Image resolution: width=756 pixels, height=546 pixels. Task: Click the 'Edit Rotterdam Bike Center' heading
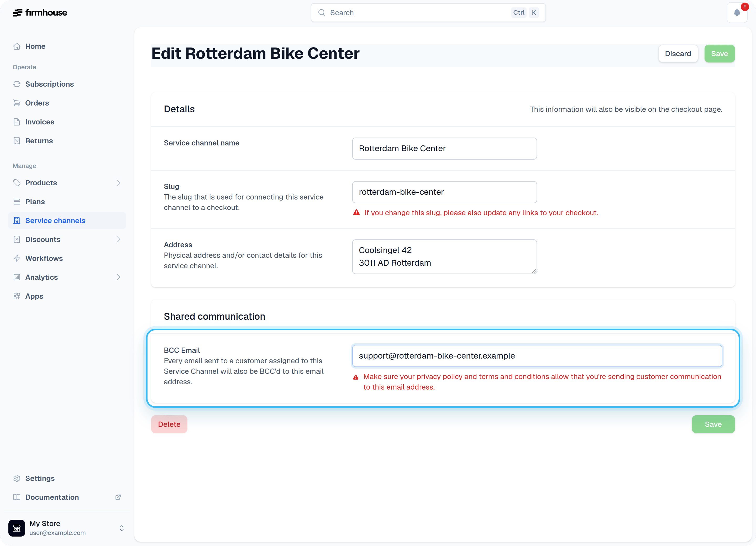255,53
